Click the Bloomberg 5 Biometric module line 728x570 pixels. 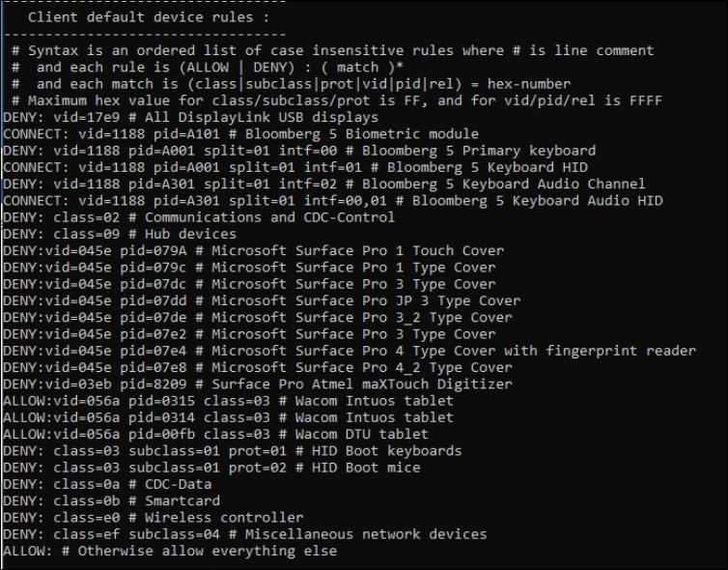240,134
